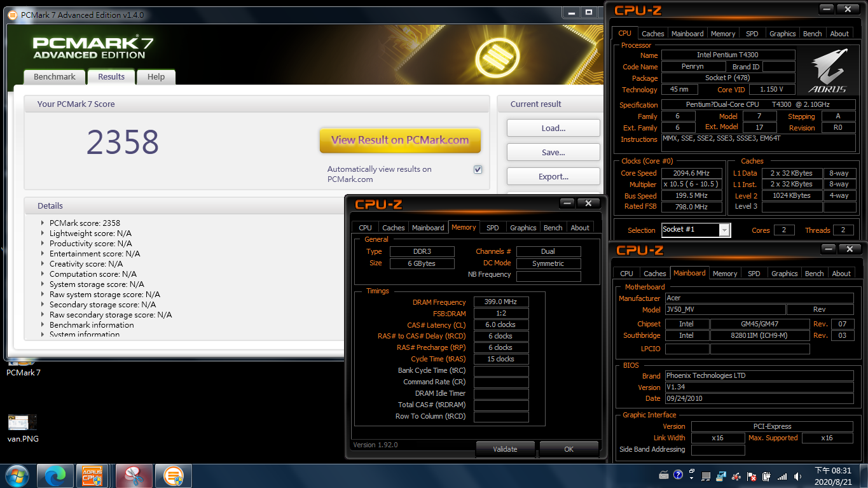The height and width of the screenshot is (488, 868).
Task: Switch to Bench tab in top CPU-Z window
Action: [812, 34]
